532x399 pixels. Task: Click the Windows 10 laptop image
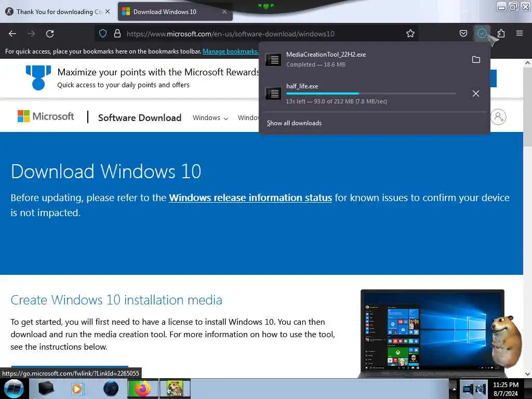[x=432, y=333]
